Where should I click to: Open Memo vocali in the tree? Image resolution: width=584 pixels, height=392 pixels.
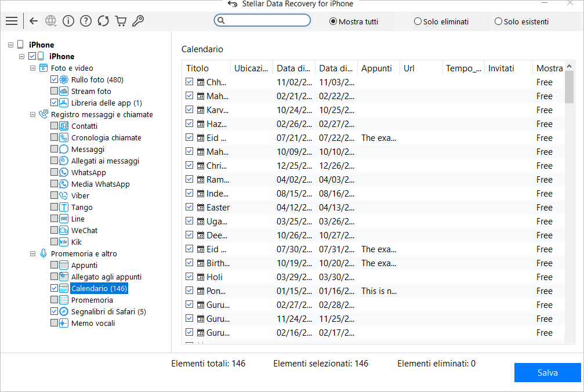[93, 323]
